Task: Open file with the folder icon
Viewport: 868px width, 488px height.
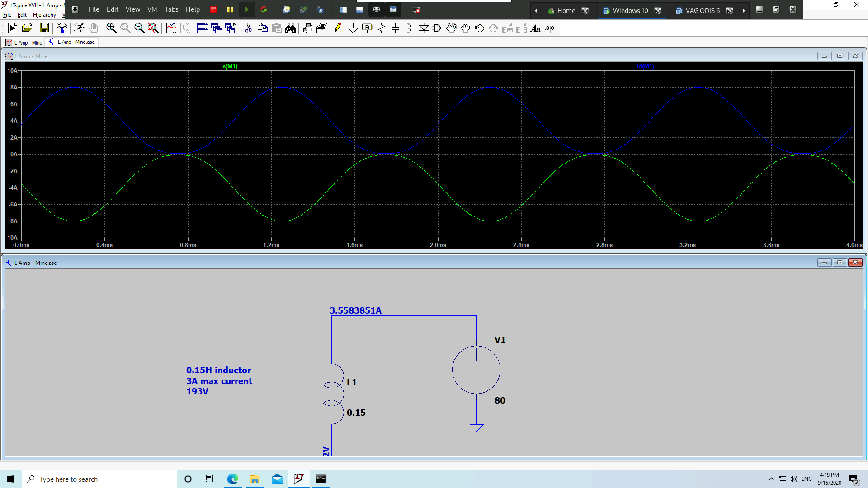Action: (x=27, y=28)
